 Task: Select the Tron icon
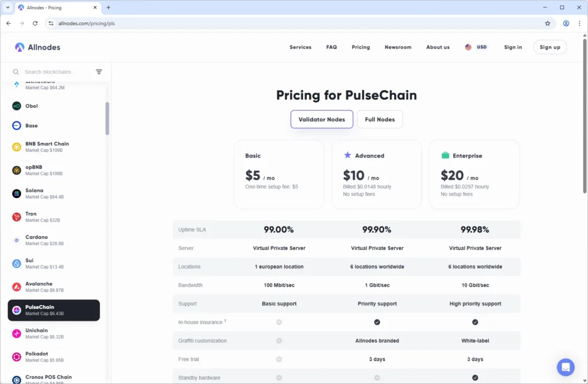pyautogui.click(x=17, y=217)
